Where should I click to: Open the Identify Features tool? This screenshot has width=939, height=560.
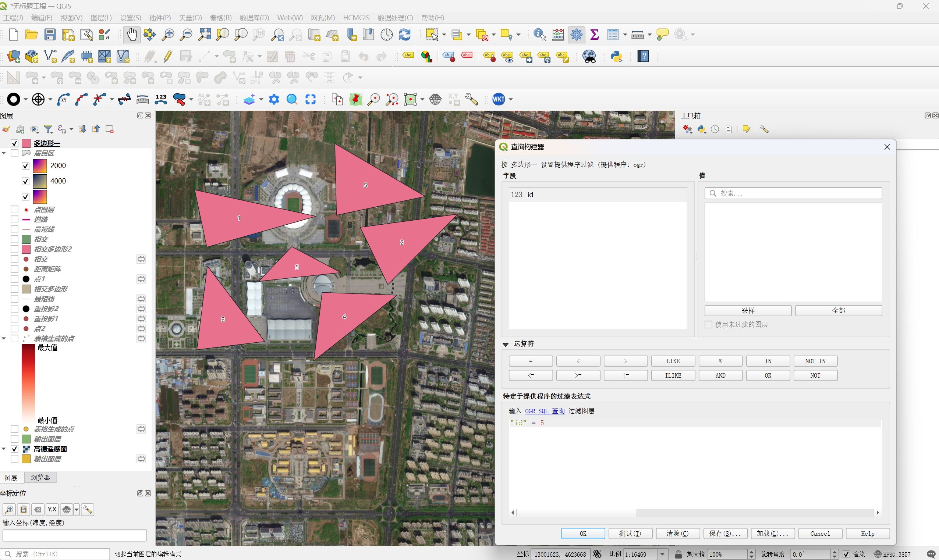pos(539,35)
